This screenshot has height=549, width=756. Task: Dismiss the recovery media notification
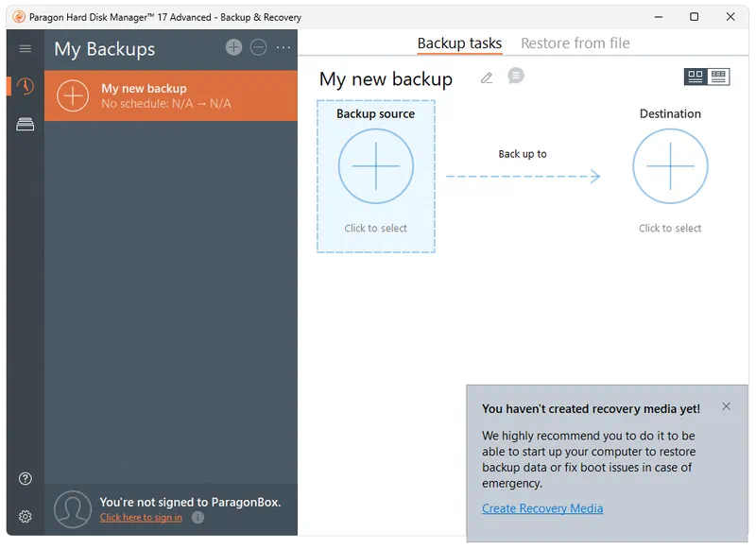click(726, 406)
